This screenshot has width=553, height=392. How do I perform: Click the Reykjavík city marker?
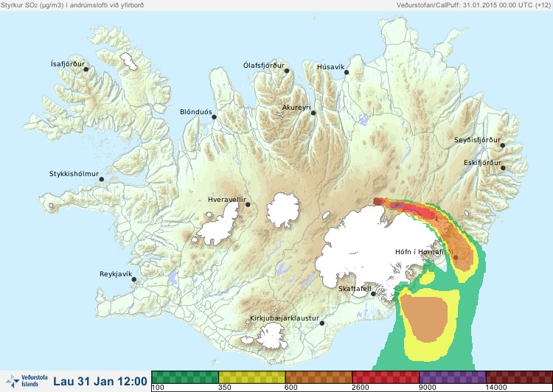[x=134, y=279]
